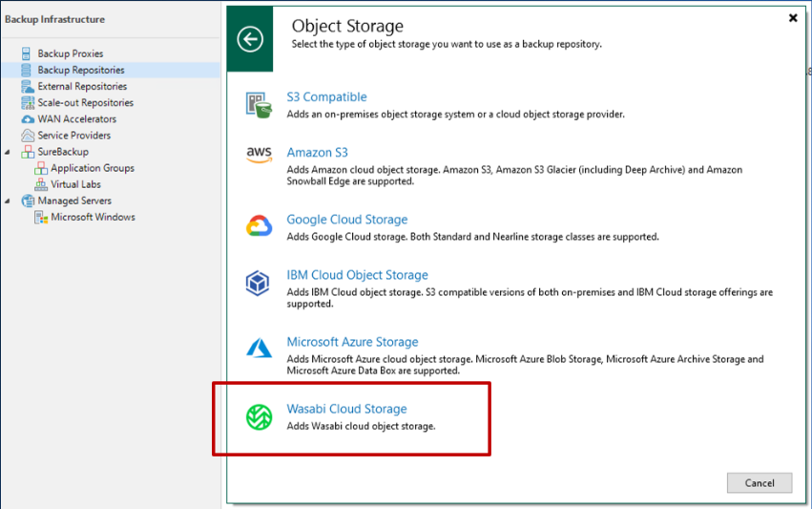
Task: Open Virtual Labs in the tree
Action: (x=75, y=184)
